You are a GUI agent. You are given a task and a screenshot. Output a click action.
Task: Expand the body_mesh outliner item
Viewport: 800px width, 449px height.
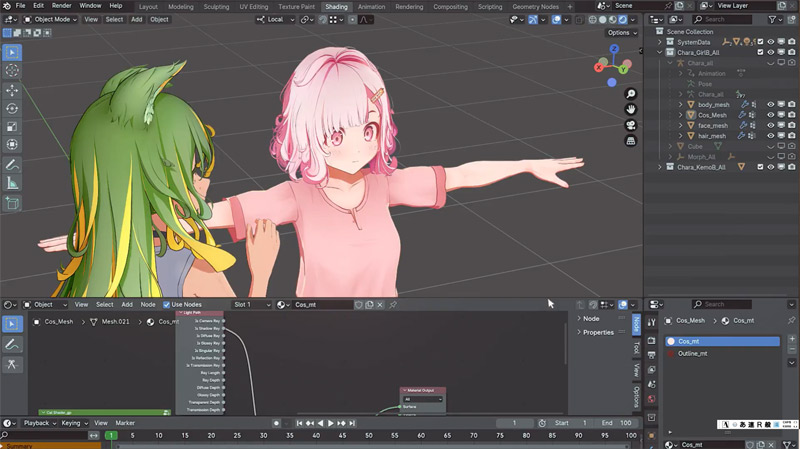pyautogui.click(x=680, y=105)
